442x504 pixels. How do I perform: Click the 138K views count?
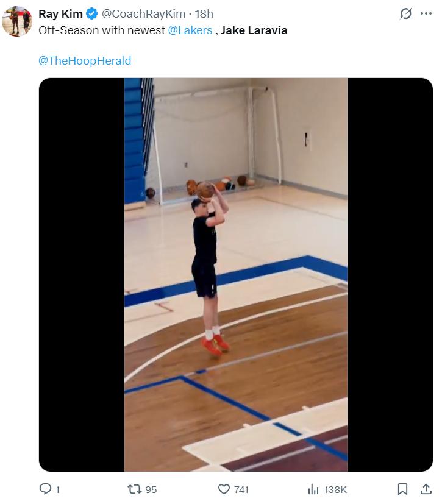(335, 489)
